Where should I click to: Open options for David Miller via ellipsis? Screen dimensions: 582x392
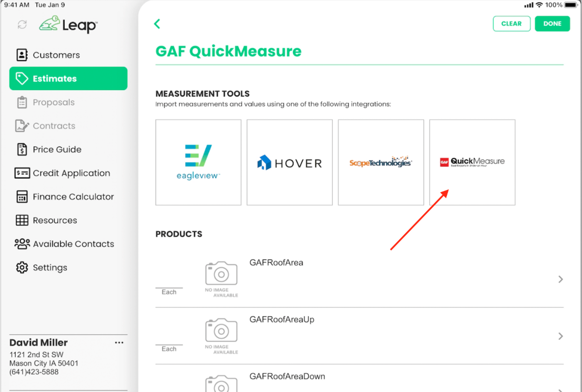pyautogui.click(x=119, y=342)
